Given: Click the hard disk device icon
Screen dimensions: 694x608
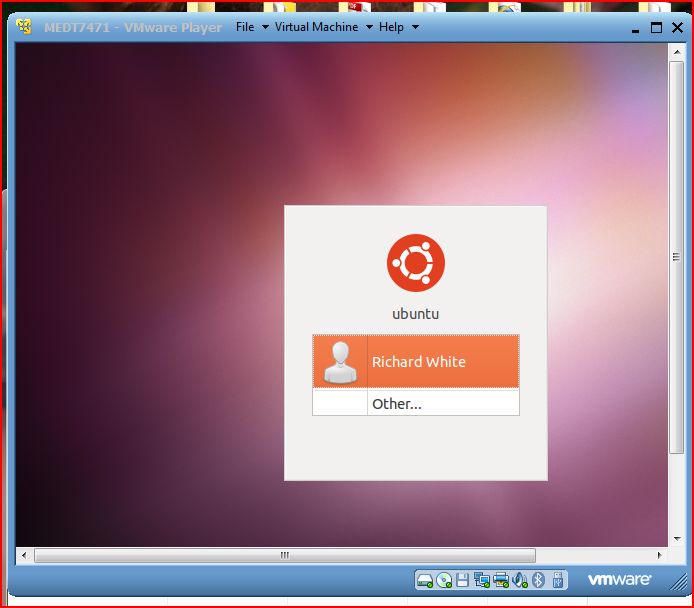Looking at the screenshot, I should coord(425,580).
